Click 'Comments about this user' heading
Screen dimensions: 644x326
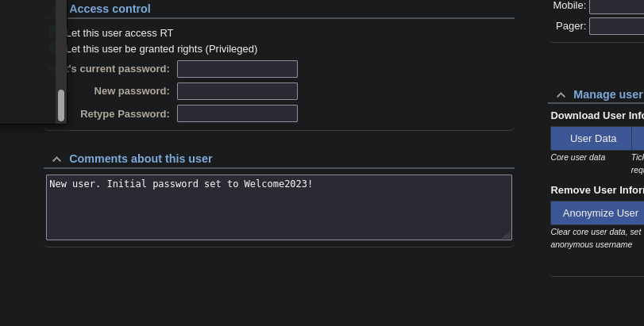[141, 159]
